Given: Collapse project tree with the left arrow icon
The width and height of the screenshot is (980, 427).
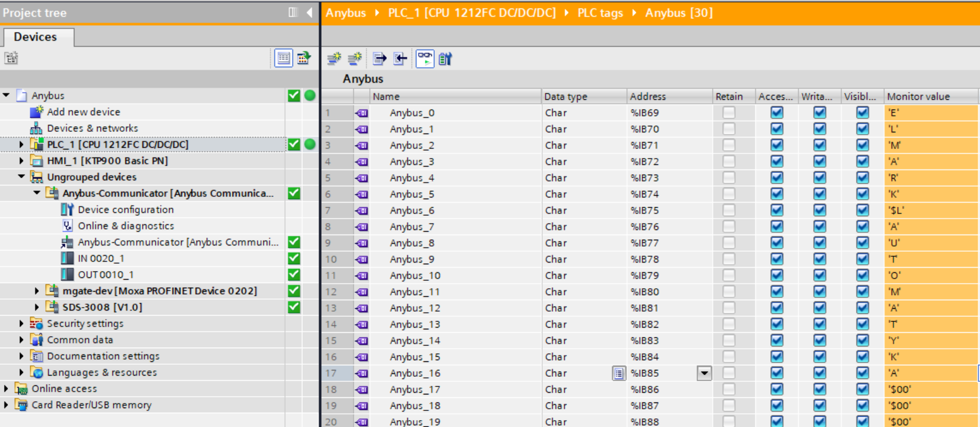Looking at the screenshot, I should click(309, 13).
